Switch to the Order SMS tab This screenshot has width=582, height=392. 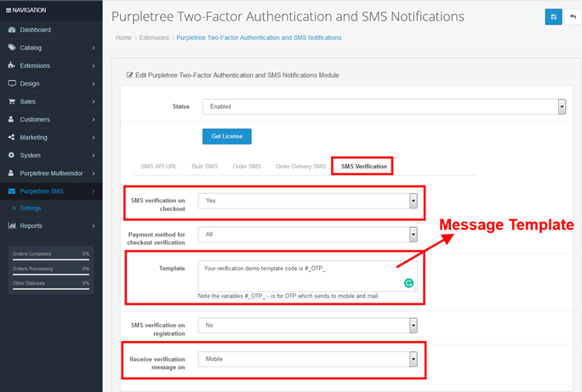tap(247, 167)
